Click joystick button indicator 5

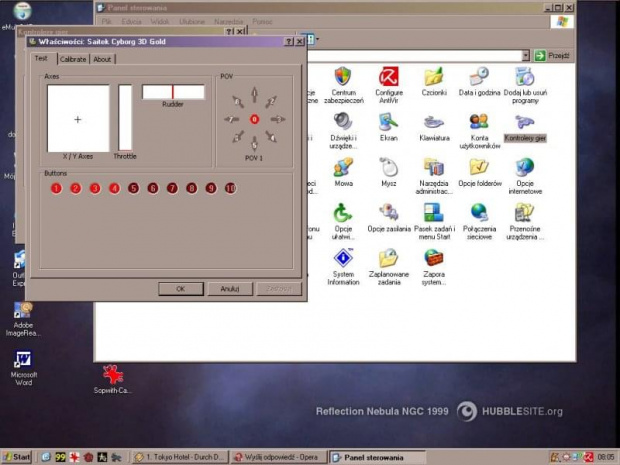click(x=133, y=188)
